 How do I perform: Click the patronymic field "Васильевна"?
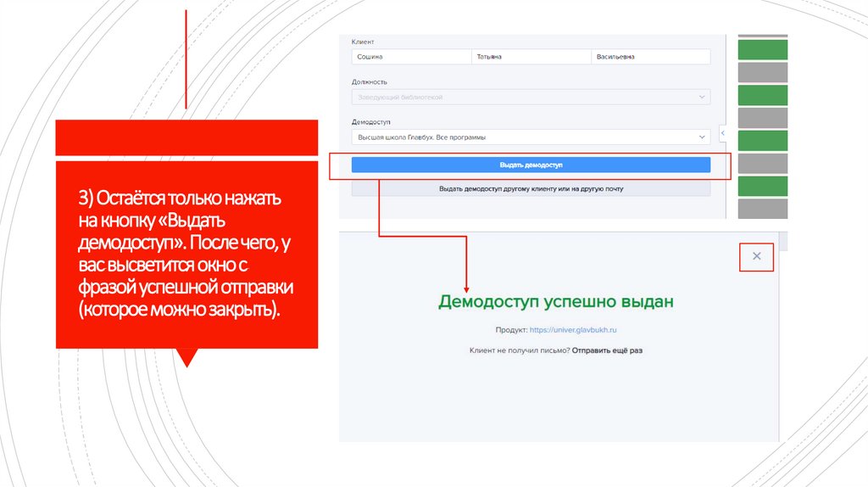(x=651, y=57)
